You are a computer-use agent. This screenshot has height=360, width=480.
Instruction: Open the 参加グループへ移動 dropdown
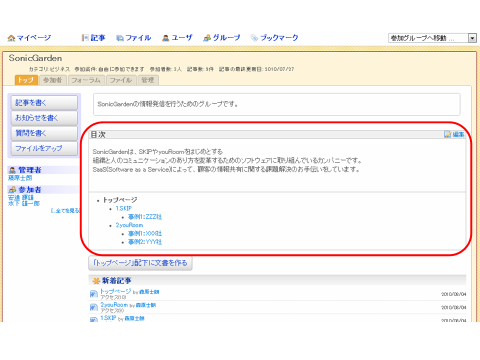(432, 38)
